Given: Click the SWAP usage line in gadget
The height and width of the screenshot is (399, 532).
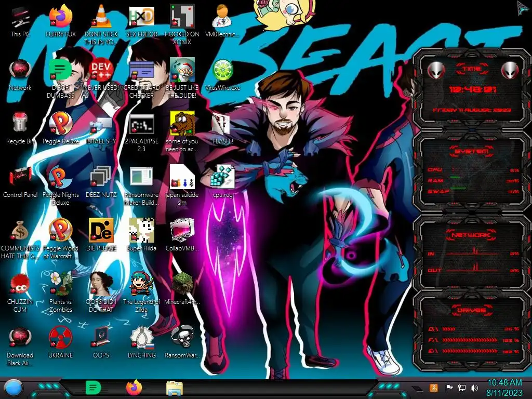Looking at the screenshot, I should click(x=473, y=191).
